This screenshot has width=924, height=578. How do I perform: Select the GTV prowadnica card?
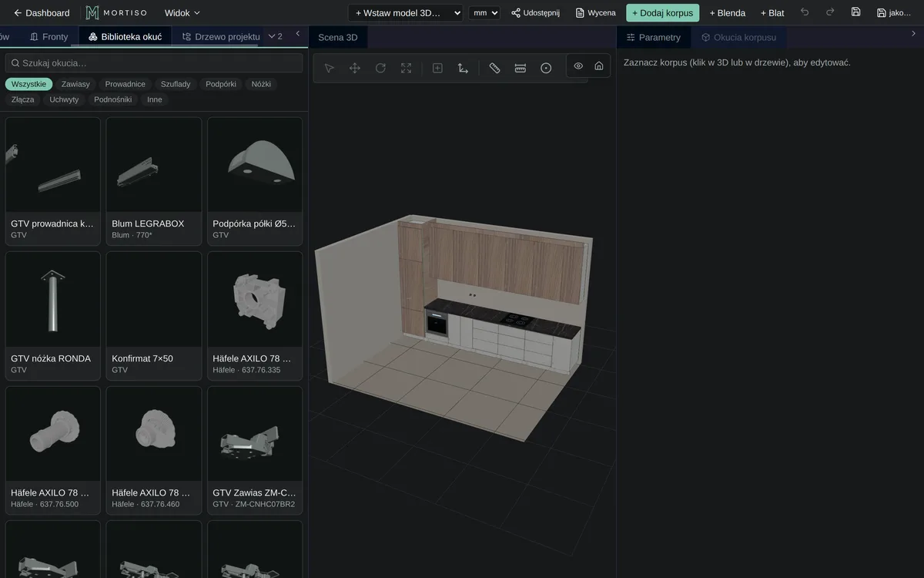[53, 181]
